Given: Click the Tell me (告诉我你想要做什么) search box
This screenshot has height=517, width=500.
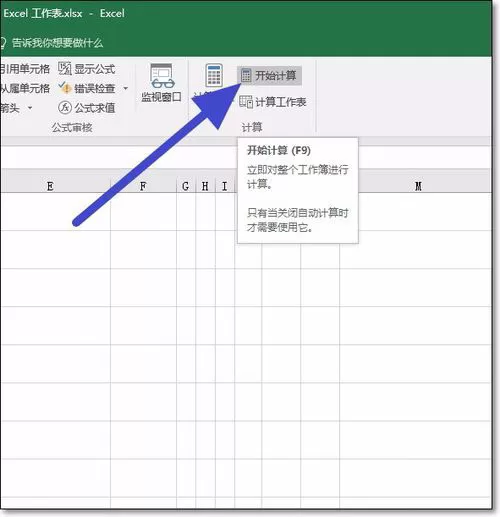Looking at the screenshot, I should (x=57, y=43).
